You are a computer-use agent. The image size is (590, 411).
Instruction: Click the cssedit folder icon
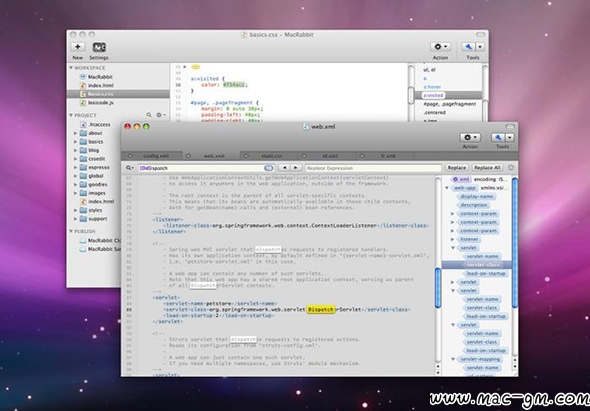click(x=83, y=159)
